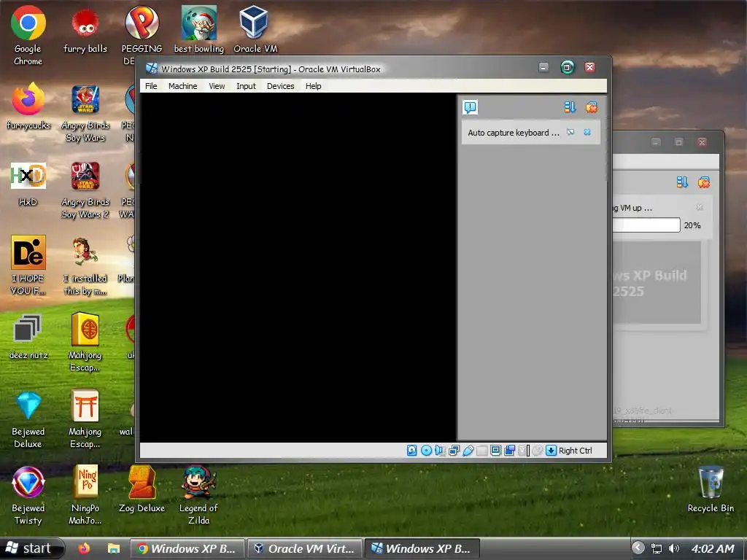Select the Zog Deluxe desktop icon
747x560 pixels.
point(142,489)
